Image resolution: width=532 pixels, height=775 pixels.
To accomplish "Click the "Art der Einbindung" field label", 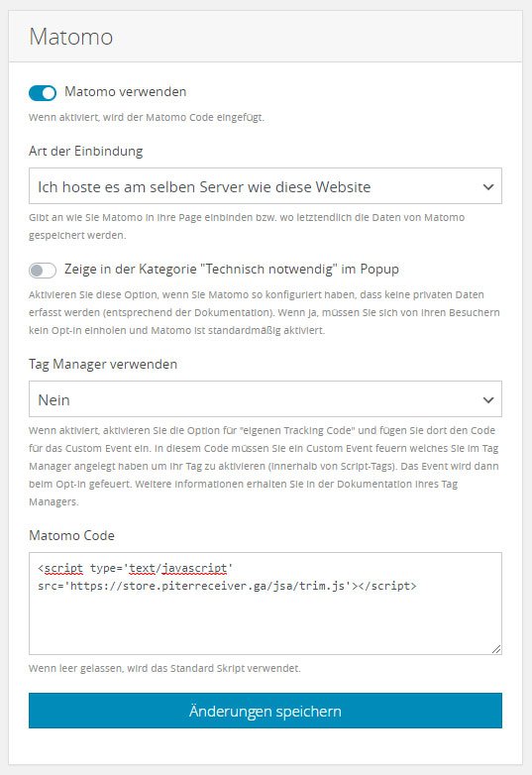I will pyautogui.click(x=86, y=152).
